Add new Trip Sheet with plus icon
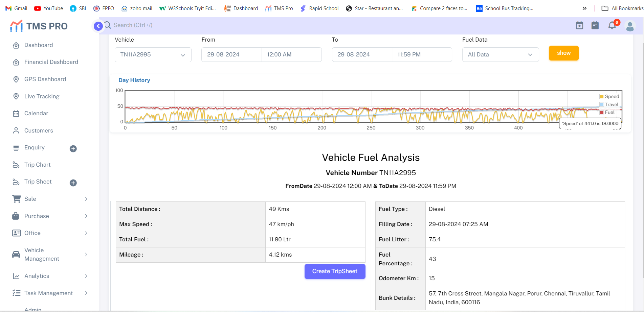The width and height of the screenshot is (644, 312). tap(73, 183)
